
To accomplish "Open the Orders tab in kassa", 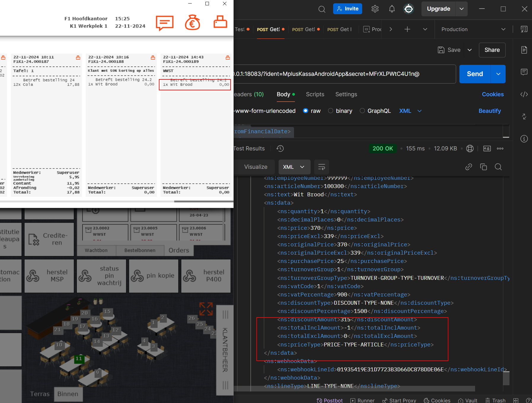I will tap(179, 250).
